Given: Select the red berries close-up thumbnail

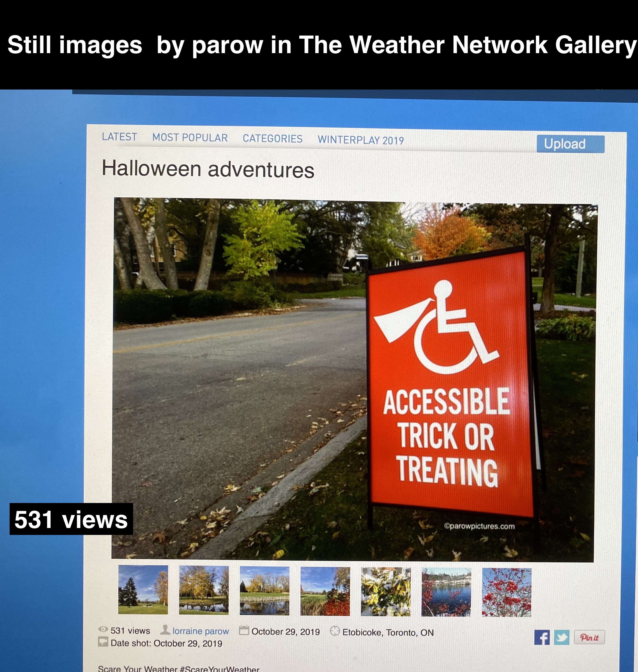Looking at the screenshot, I should point(507,593).
